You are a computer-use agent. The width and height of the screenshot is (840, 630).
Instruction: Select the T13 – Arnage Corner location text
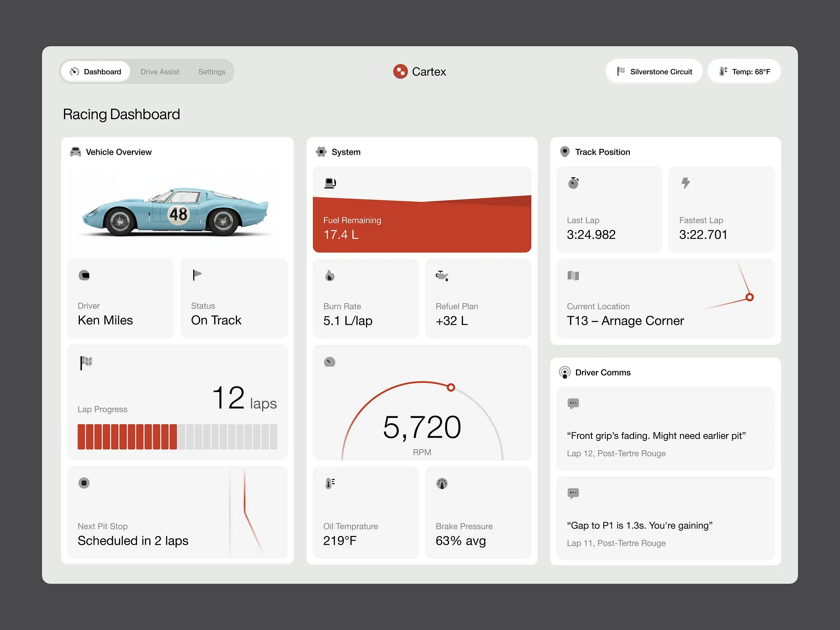(x=625, y=320)
